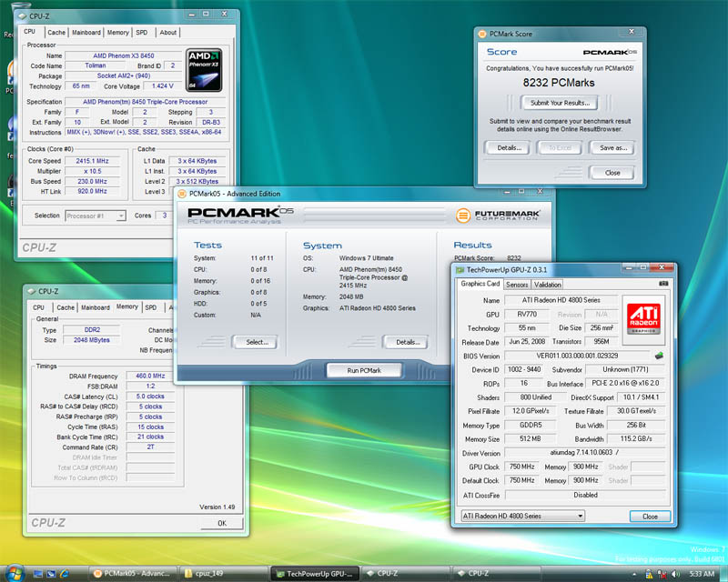Click the taskbar clock showing 5:33 AM
728x582 pixels.
pyautogui.click(x=702, y=574)
